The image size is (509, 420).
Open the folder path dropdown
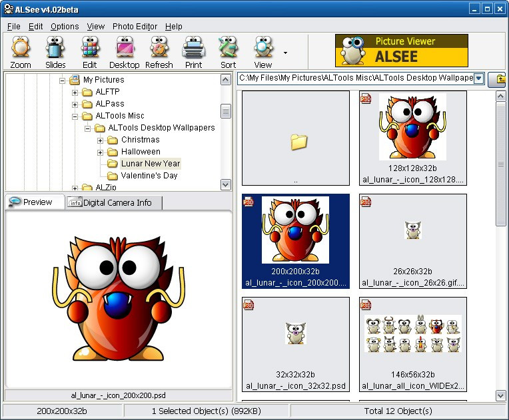pyautogui.click(x=479, y=78)
